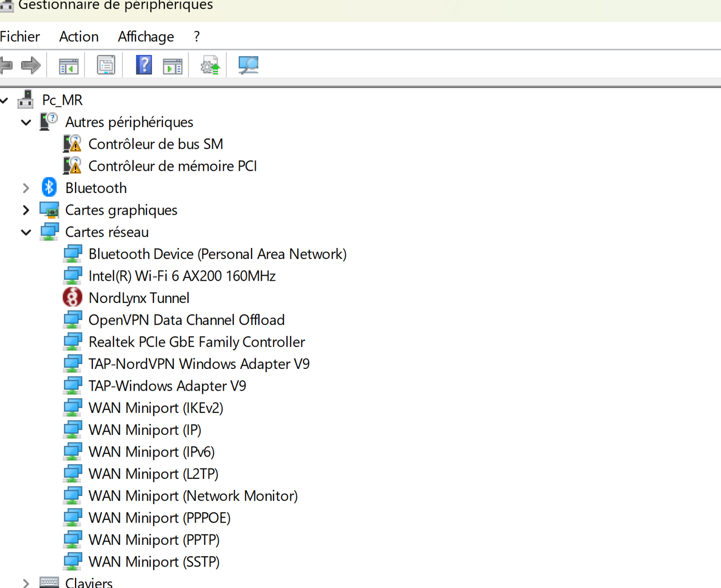Select Intel(R) Wi-Fi 6 AX200 160MHz

182,276
